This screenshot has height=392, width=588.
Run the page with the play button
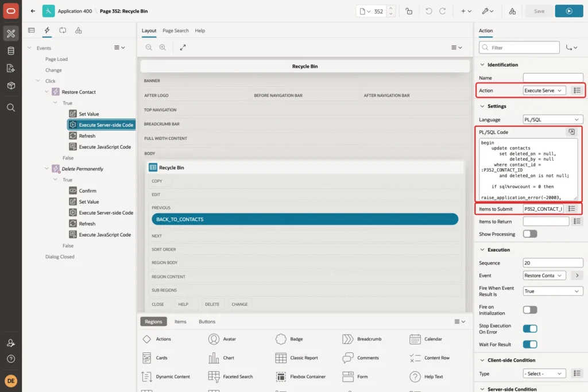point(569,11)
